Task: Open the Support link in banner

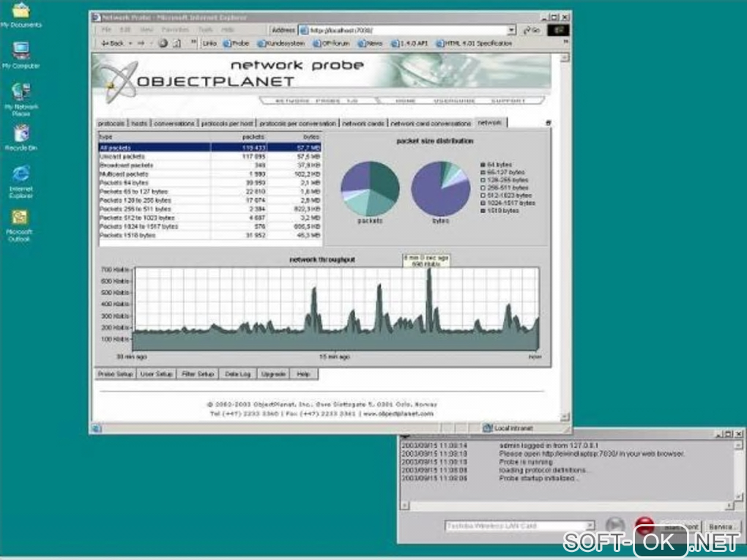Action: pyautogui.click(x=508, y=101)
